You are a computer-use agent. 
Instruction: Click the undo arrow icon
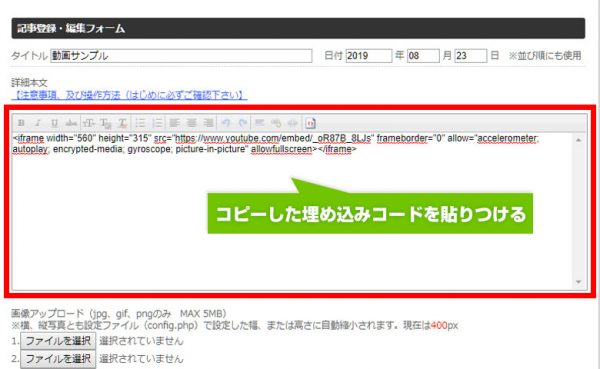click(226, 123)
